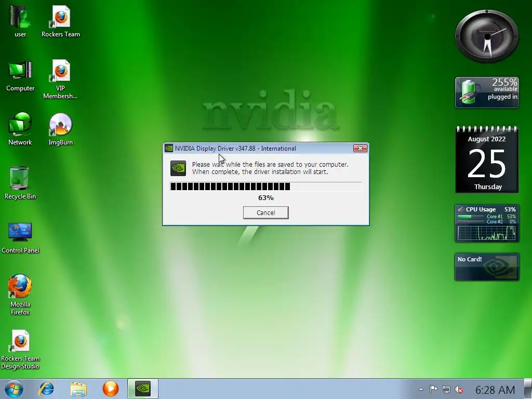Open Windows Media Player from the taskbar
The width and height of the screenshot is (532, 399).
(111, 389)
